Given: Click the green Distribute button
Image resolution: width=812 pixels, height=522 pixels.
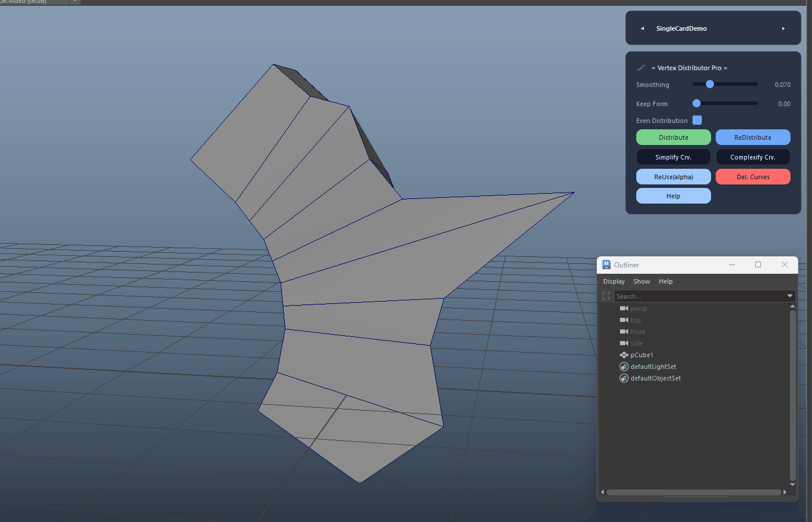Looking at the screenshot, I should pyautogui.click(x=673, y=137).
